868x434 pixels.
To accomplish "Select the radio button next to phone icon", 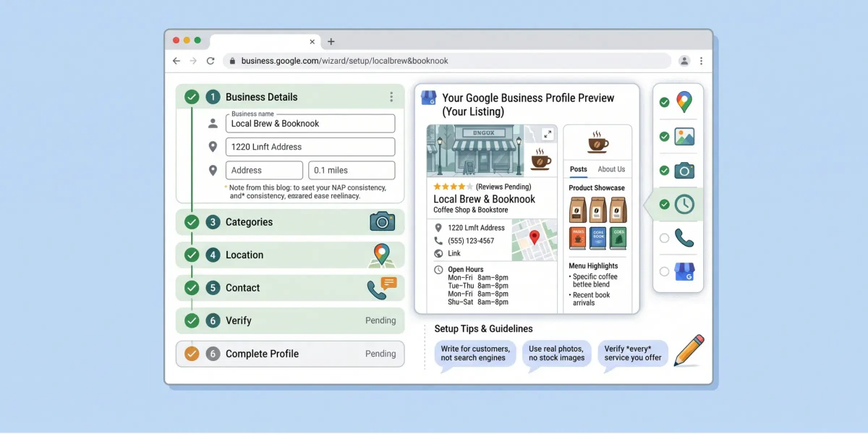I will 664,238.
